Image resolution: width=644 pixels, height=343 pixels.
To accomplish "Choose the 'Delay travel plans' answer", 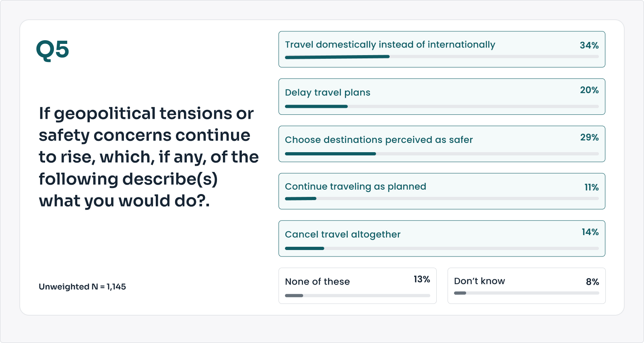I will tap(328, 93).
